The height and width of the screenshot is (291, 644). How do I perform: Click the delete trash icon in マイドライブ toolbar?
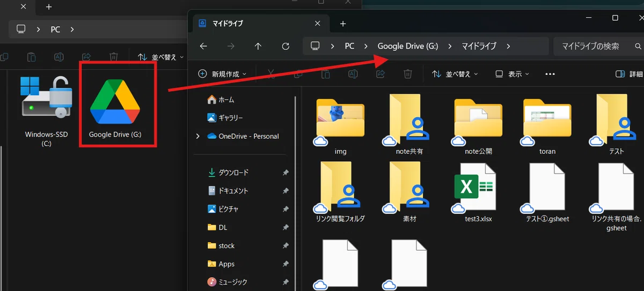408,74
